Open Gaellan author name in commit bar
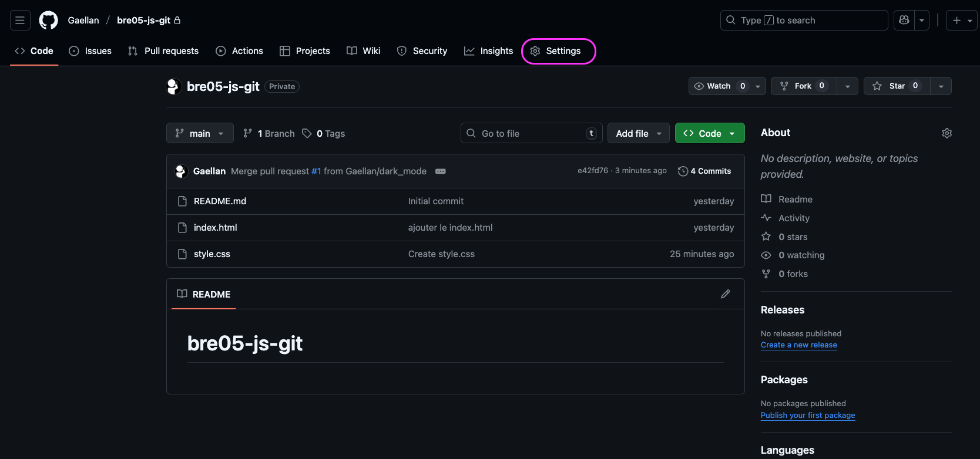The image size is (980, 459). [209, 171]
